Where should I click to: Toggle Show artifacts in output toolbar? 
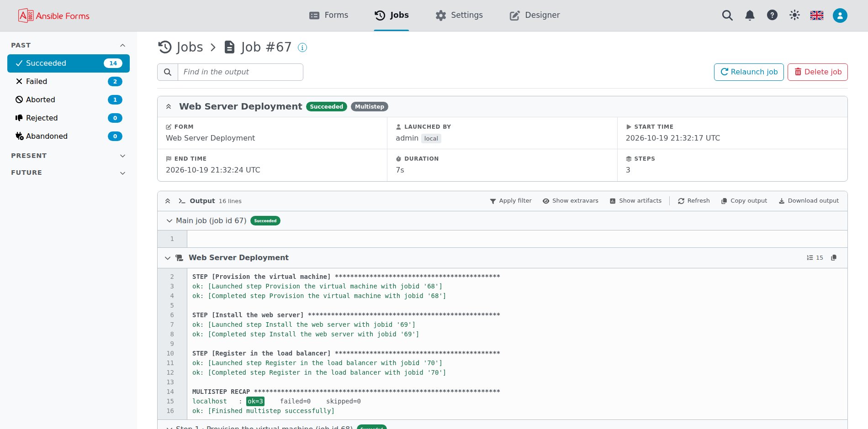click(635, 201)
